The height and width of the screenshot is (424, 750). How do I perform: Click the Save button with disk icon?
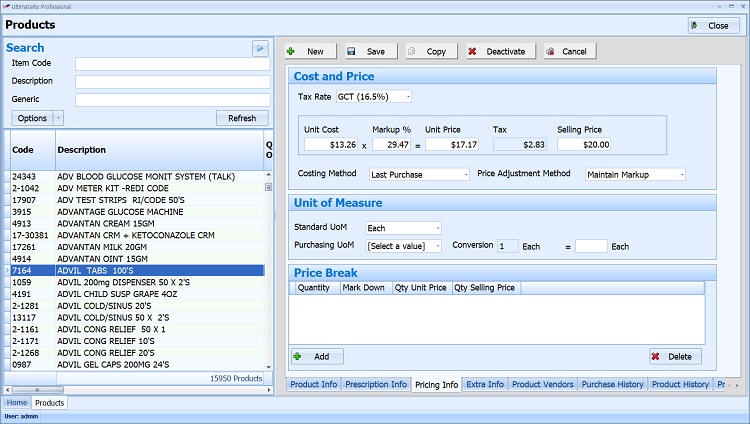tap(371, 51)
